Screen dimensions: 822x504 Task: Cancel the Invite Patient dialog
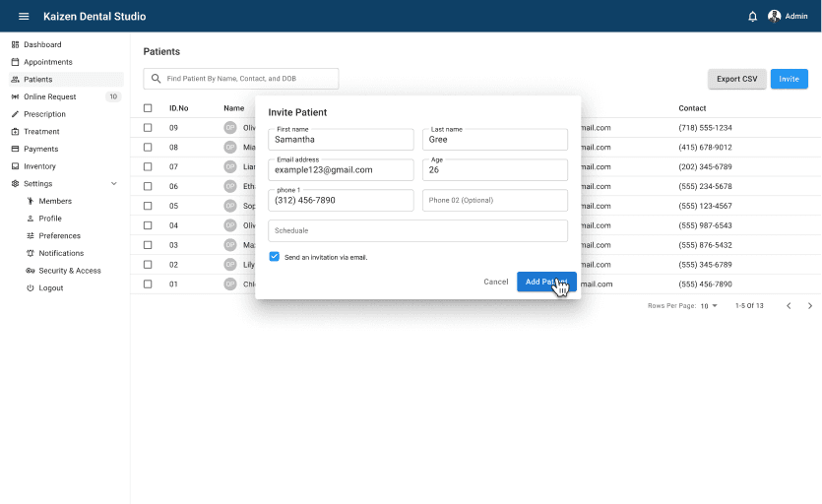click(x=495, y=282)
